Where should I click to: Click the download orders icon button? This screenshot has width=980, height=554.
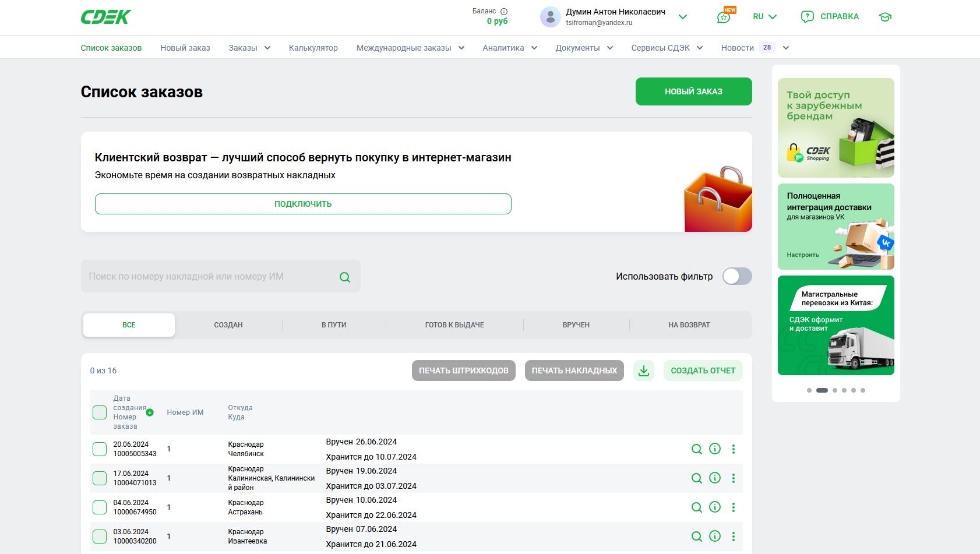pyautogui.click(x=644, y=370)
